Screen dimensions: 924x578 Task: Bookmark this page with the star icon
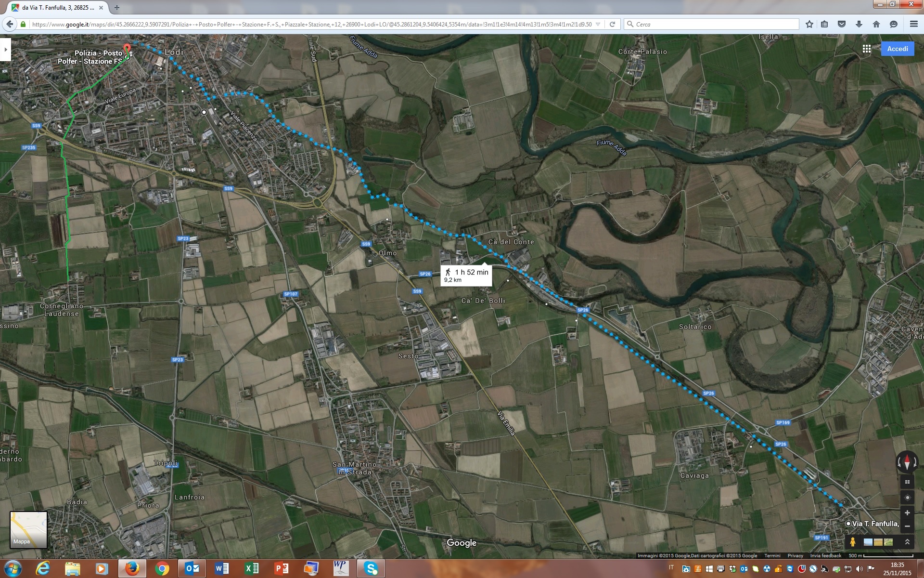[x=809, y=24]
